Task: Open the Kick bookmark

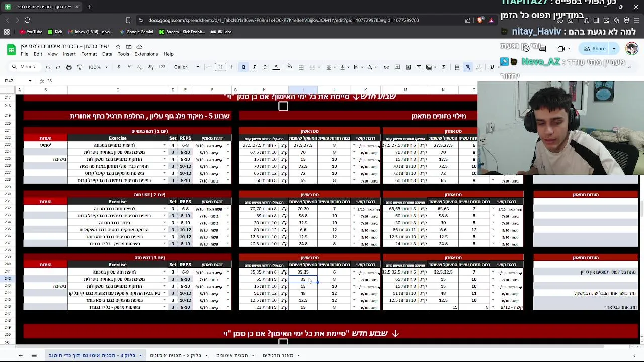Action: pos(55,32)
